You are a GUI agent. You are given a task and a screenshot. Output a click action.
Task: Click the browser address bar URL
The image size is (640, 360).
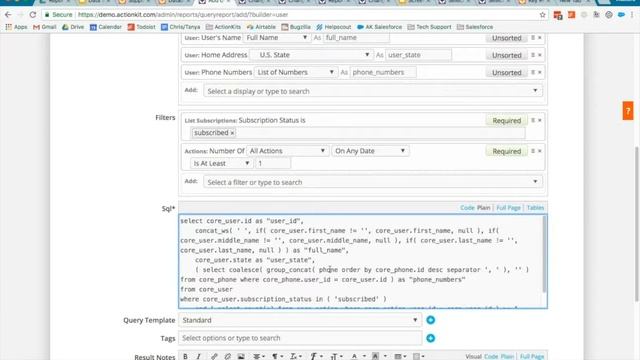[x=183, y=15]
